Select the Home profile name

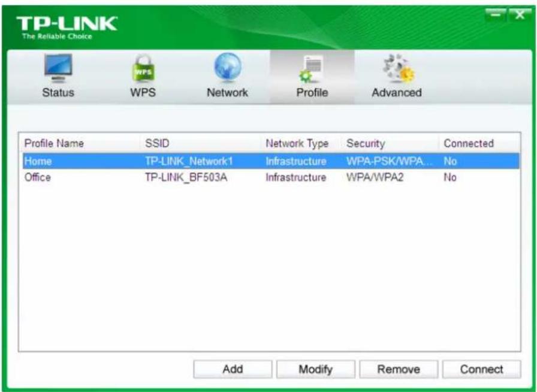(38, 161)
